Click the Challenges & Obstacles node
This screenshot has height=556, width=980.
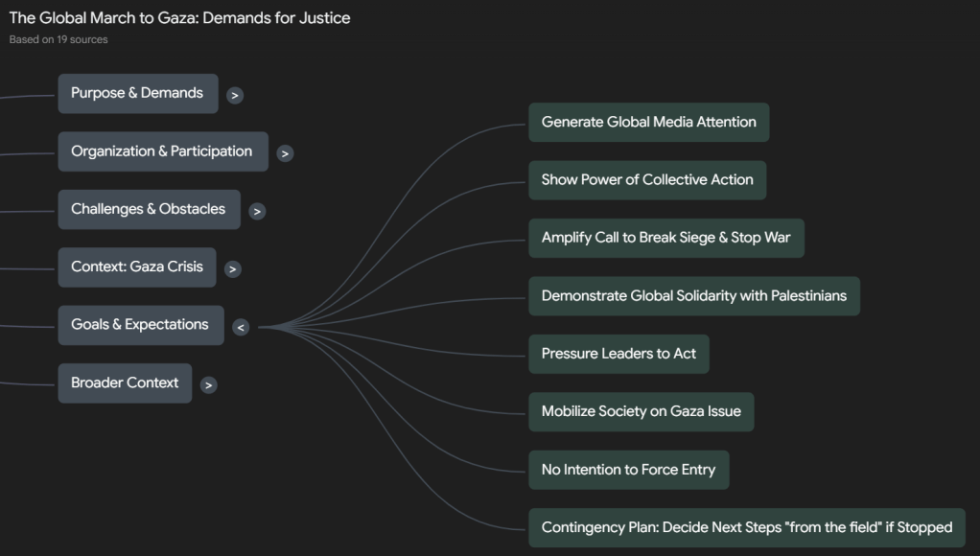pyautogui.click(x=149, y=209)
